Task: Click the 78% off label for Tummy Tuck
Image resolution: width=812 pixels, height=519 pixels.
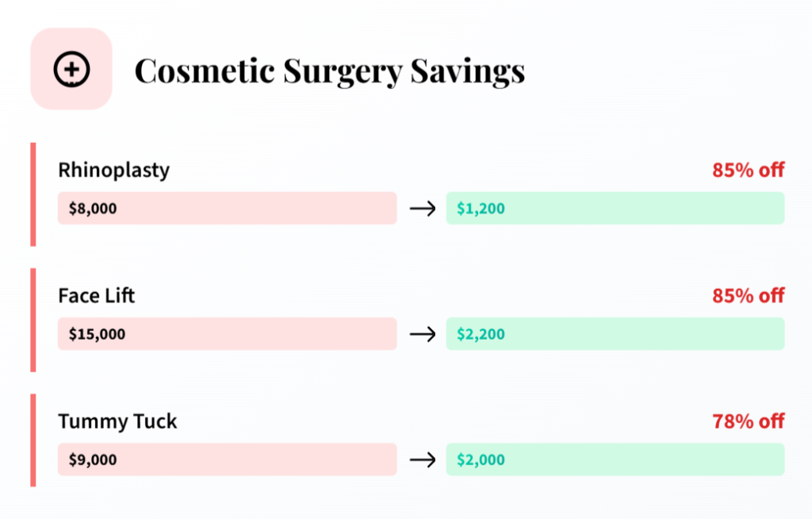Action: (748, 421)
